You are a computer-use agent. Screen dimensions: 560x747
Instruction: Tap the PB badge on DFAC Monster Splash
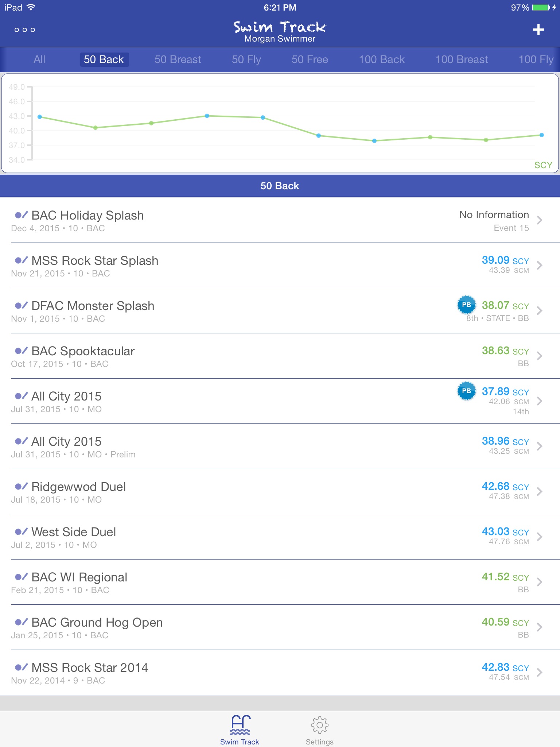coord(466,305)
